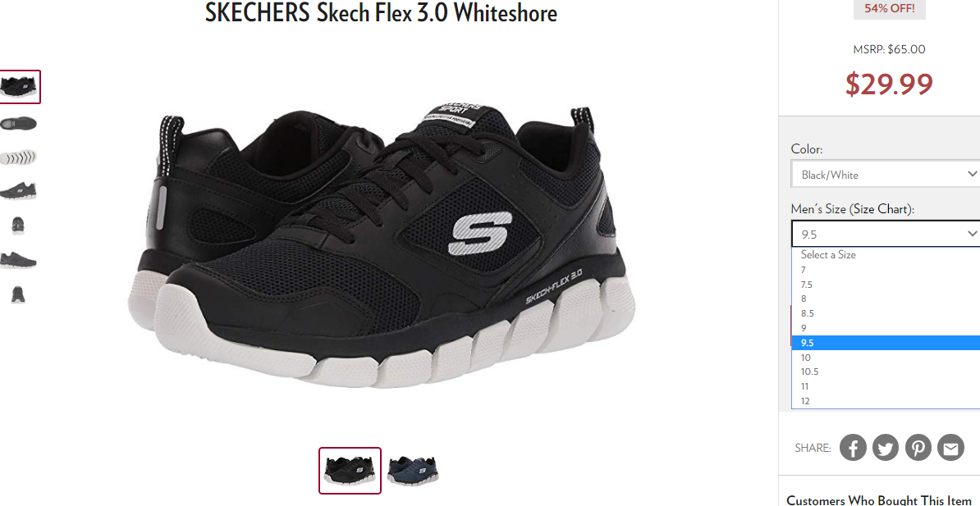Open the Color dropdown showing Black/White
Image resolution: width=980 pixels, height=506 pixels.
click(x=886, y=175)
